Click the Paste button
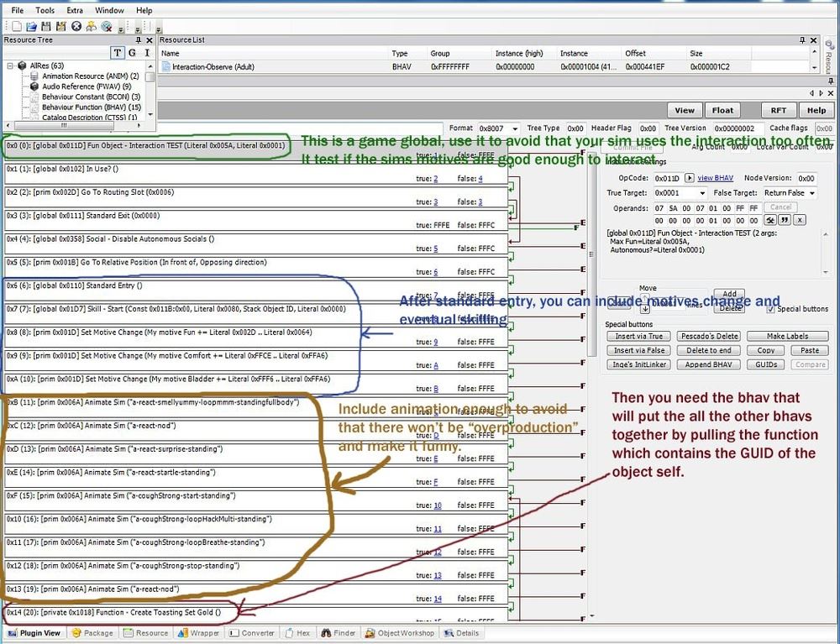The image size is (840, 644). point(810,351)
